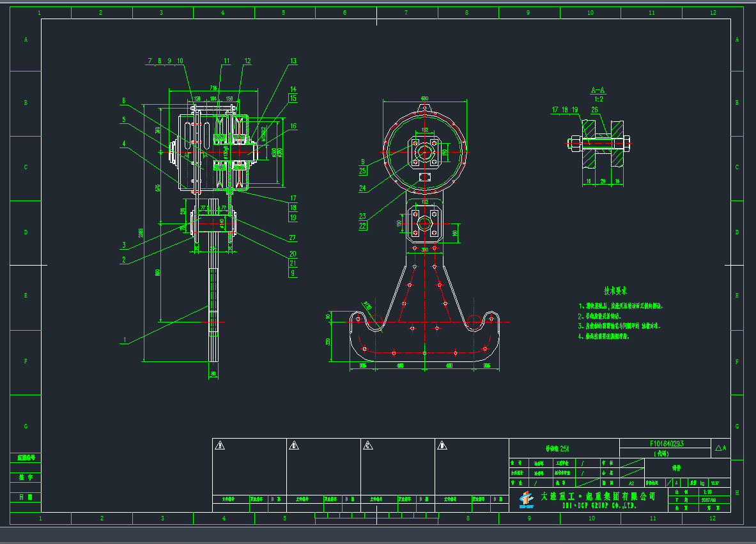
Task: Click part balloon number 26 in section A-A
Action: [594, 110]
